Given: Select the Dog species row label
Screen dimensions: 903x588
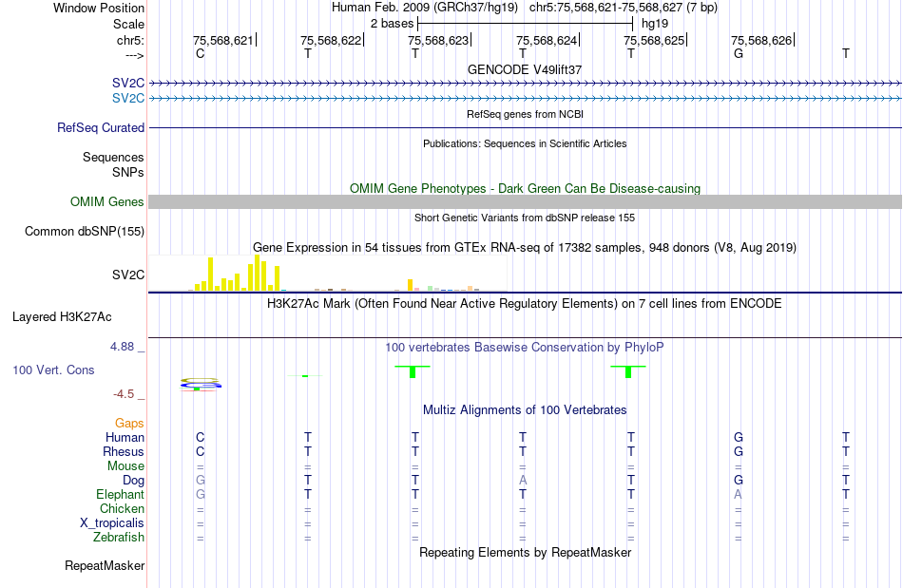Looking at the screenshot, I should click(133, 481).
